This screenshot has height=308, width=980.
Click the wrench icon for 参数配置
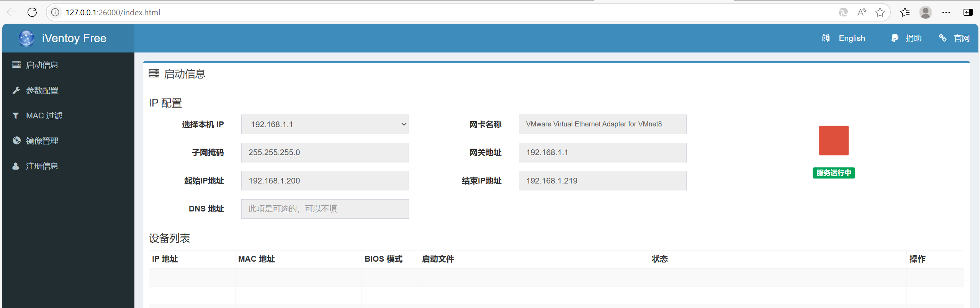coord(16,90)
